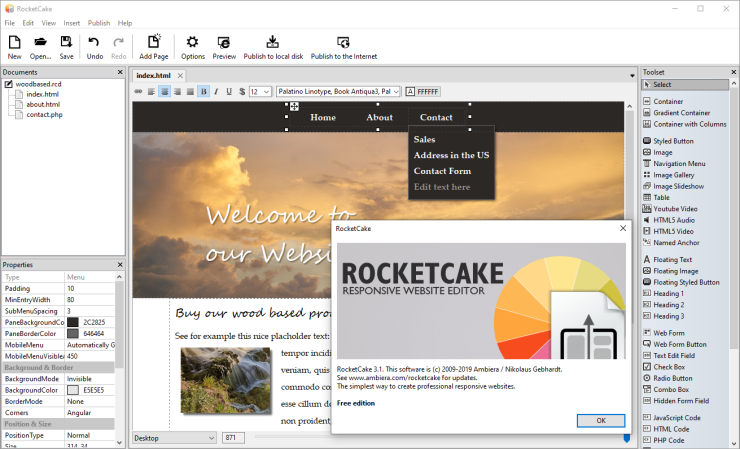Choose the Radio Button tool
This screenshot has width=740, height=449.
[x=673, y=378]
